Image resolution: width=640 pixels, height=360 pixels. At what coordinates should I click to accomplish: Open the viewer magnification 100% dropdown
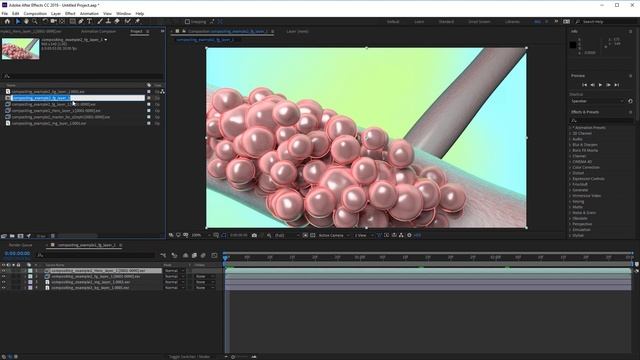(201, 236)
